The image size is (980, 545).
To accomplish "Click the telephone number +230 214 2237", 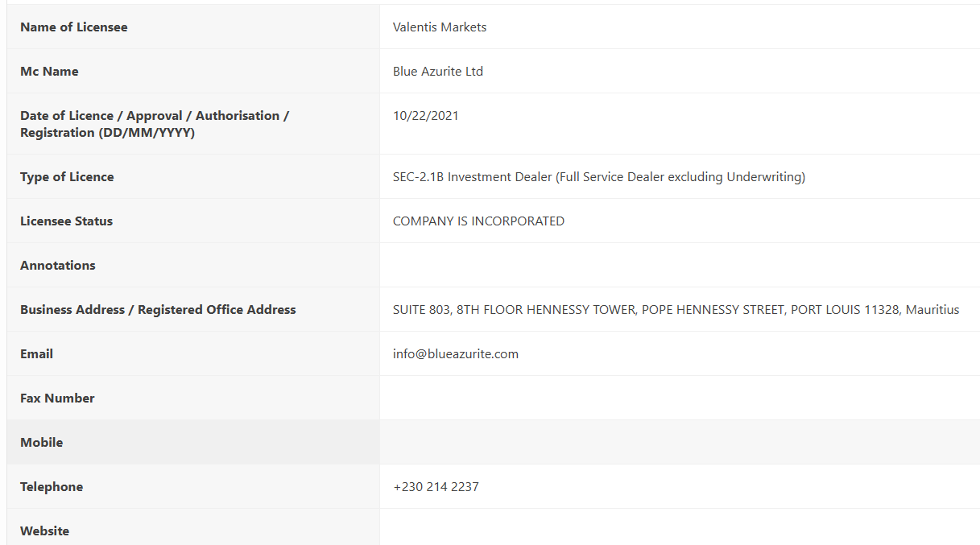I will 436,487.
